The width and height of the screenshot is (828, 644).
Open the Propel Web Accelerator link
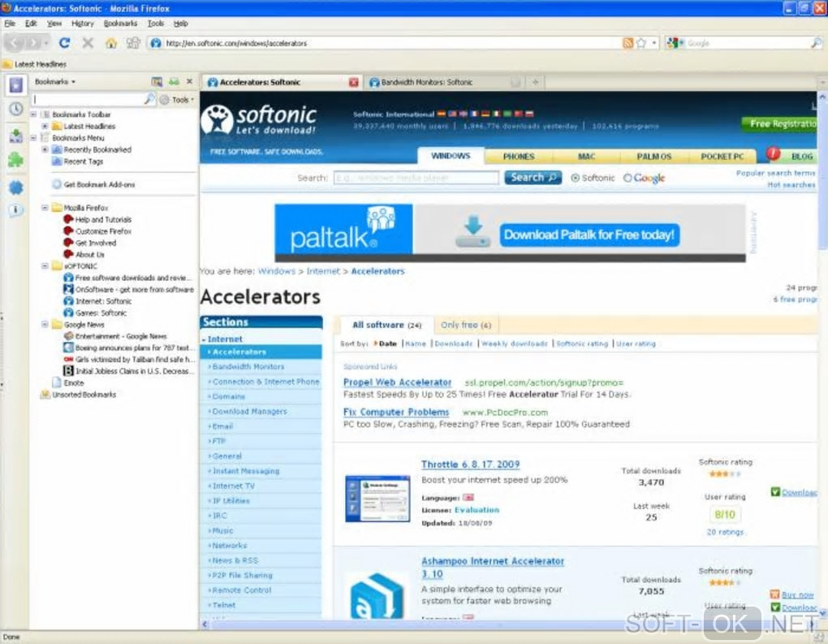click(x=397, y=382)
